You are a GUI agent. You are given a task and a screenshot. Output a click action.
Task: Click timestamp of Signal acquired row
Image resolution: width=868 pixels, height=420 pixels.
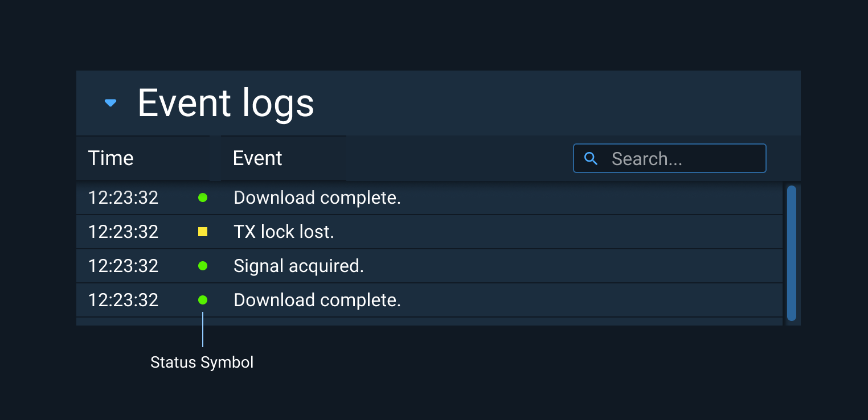pyautogui.click(x=123, y=266)
